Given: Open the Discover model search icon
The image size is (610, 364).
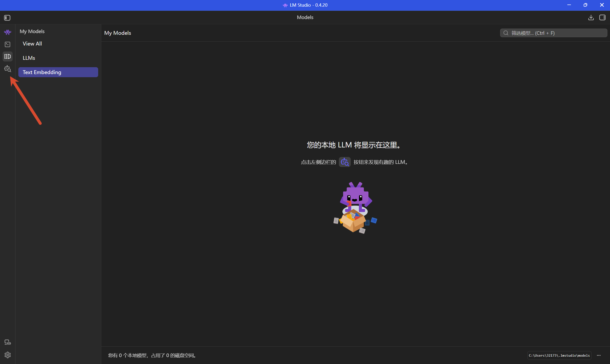Looking at the screenshot, I should 8,69.
